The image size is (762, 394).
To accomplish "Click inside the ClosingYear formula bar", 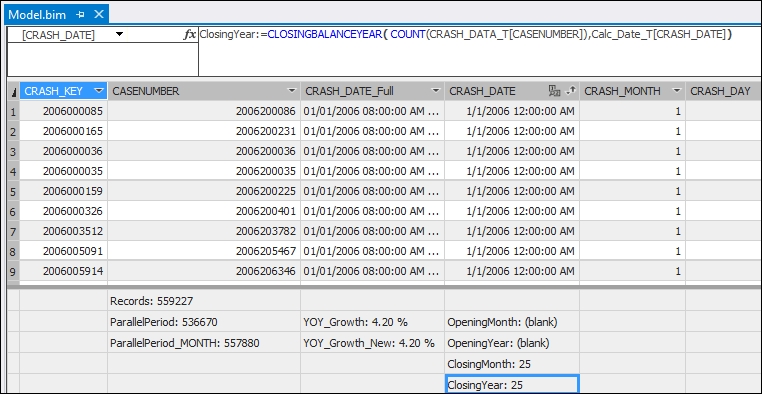I will tap(479, 52).
